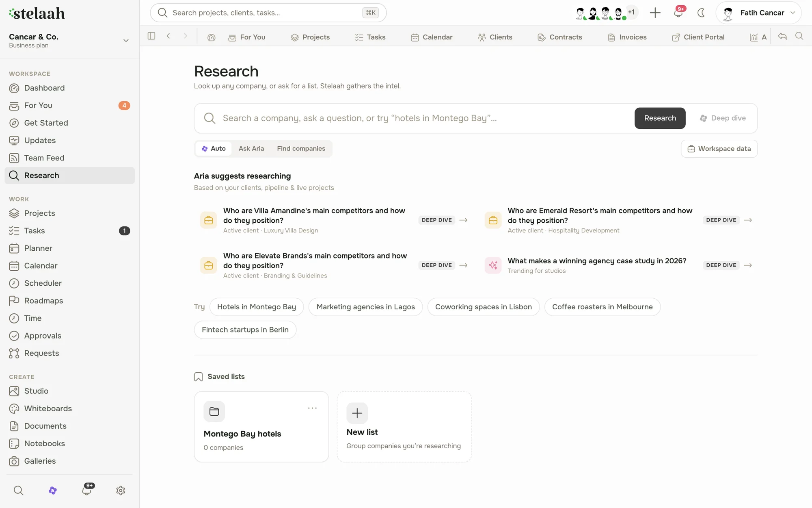This screenshot has height=508, width=812.
Task: Open Villa Amandine competitors deep dive
Action: click(x=334, y=220)
